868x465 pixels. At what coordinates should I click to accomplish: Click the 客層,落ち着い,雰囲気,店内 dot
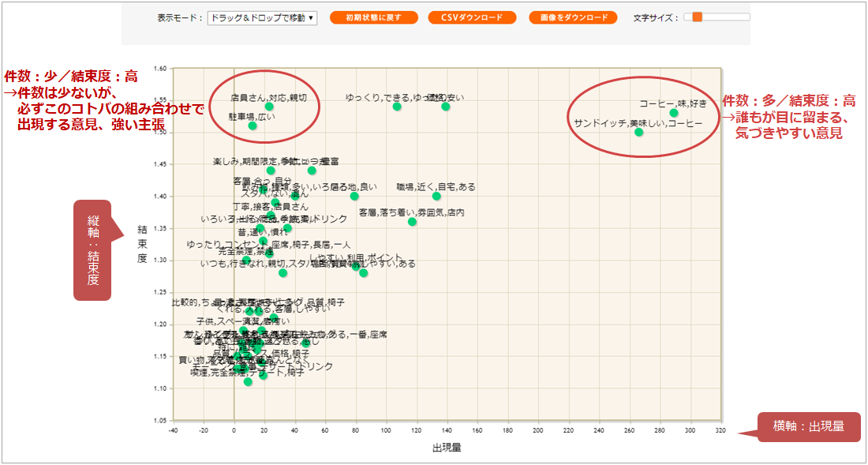click(412, 221)
